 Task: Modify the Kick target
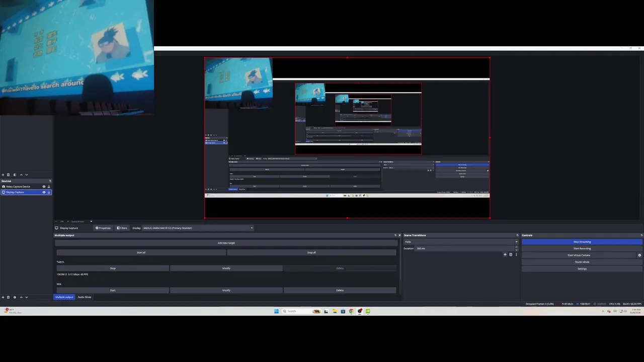[226, 290]
